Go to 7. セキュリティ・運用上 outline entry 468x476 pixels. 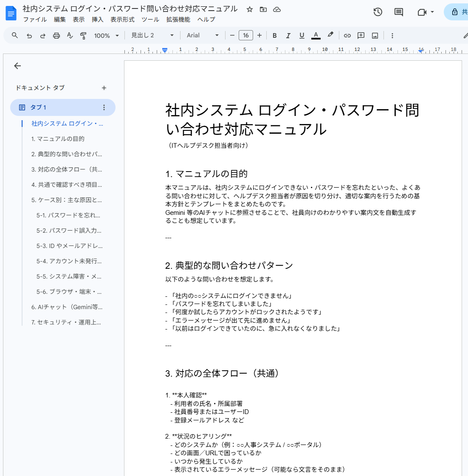pos(66,322)
